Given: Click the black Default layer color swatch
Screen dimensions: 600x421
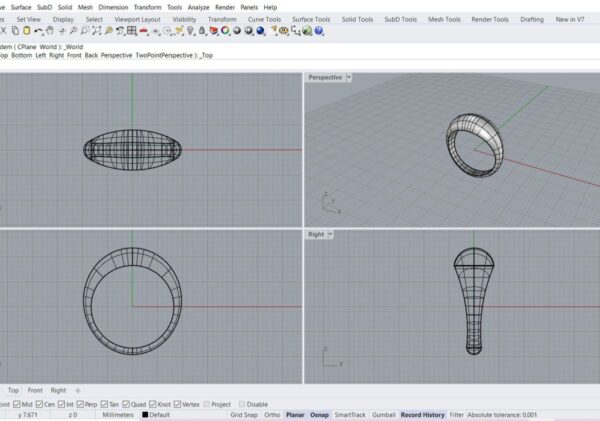Looking at the screenshot, I should click(145, 415).
